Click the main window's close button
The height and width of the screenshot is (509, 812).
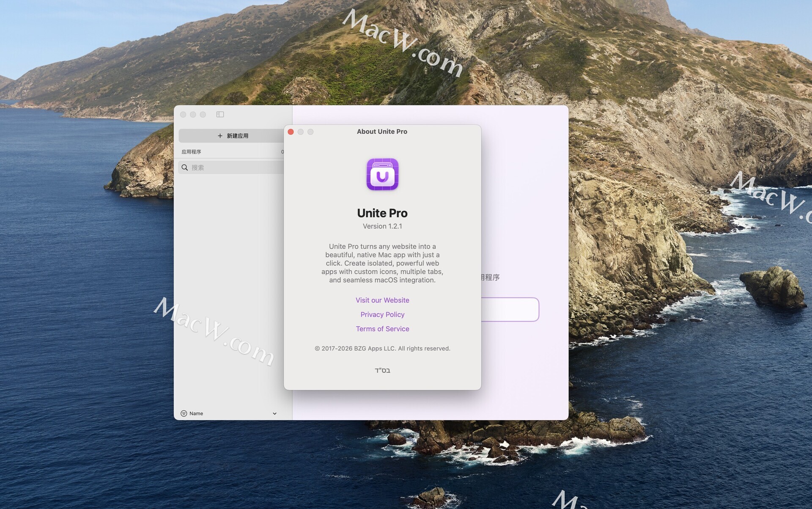coord(183,115)
